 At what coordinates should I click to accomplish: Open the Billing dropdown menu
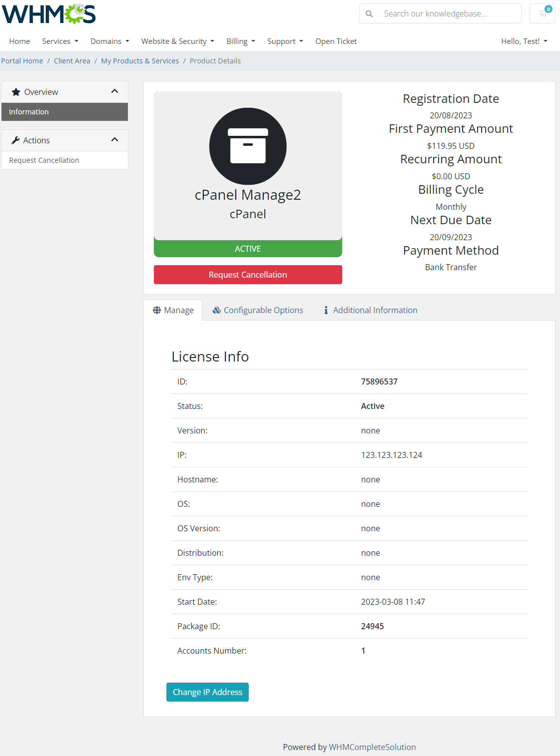coord(241,41)
